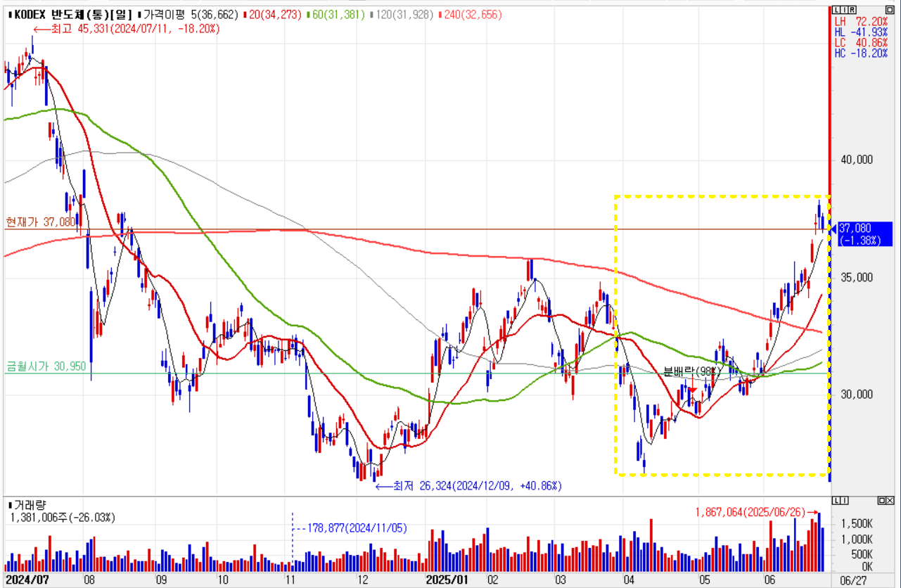
Task: Click the red 20-day average legend
Action: [x=267, y=14]
